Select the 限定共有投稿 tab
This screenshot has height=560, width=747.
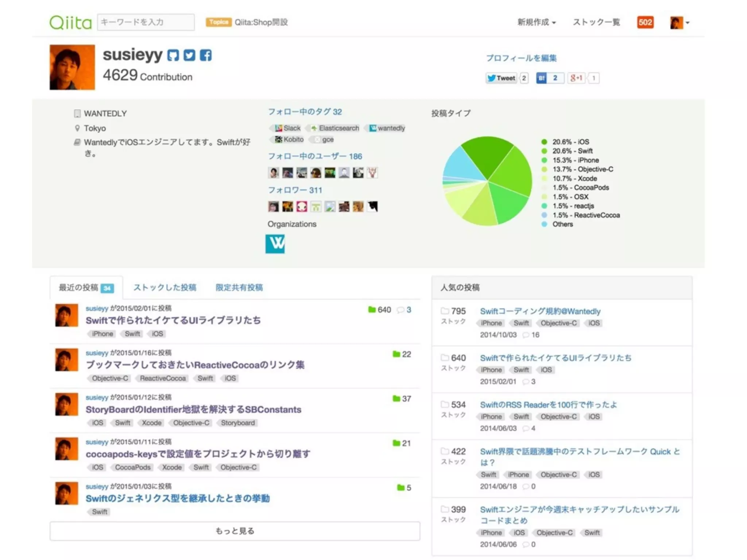point(239,288)
